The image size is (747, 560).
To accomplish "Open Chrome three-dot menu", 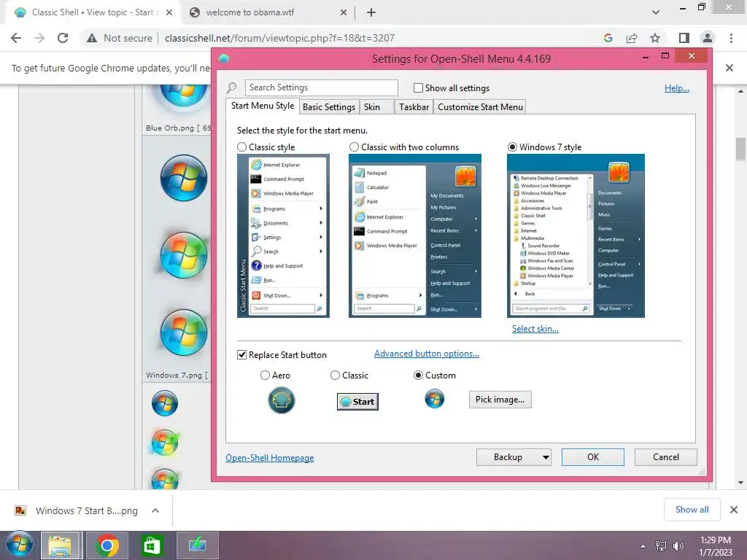I will click(x=731, y=38).
